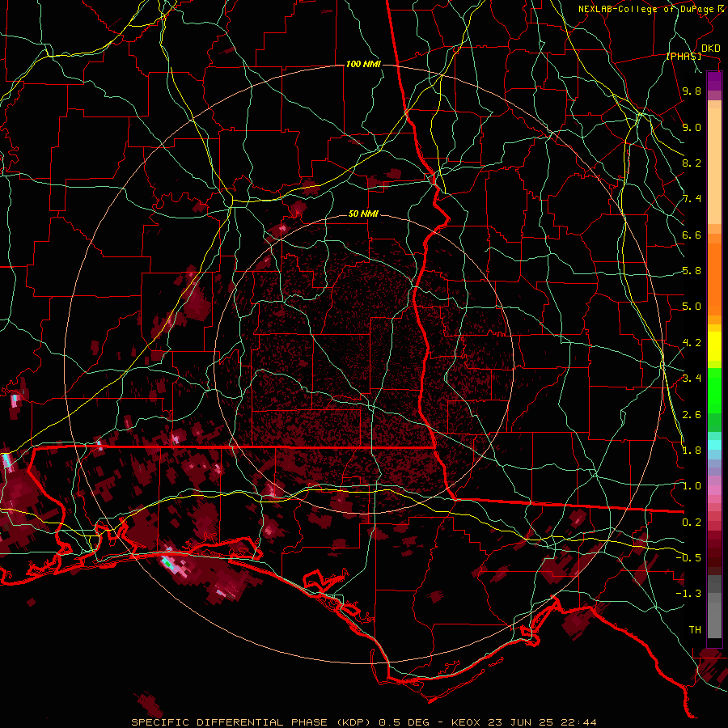
Task: Click the 6.6 scale value
Action: coord(692,235)
